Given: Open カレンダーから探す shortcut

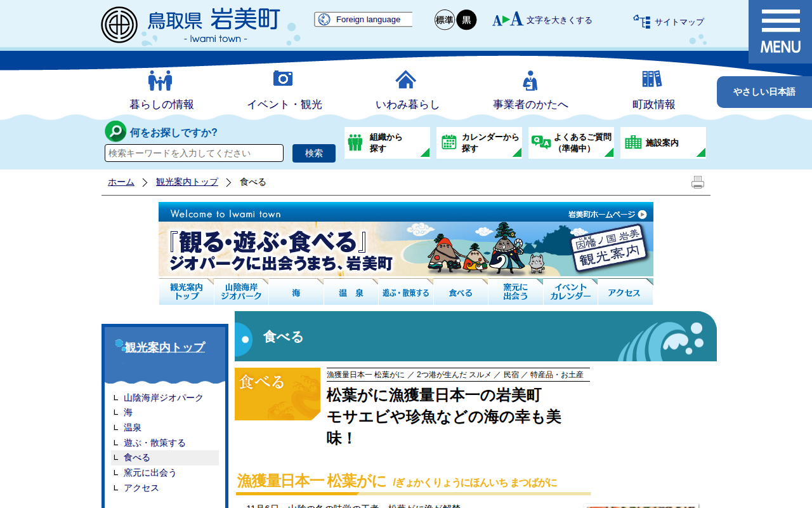Looking at the screenshot, I should pos(479,143).
